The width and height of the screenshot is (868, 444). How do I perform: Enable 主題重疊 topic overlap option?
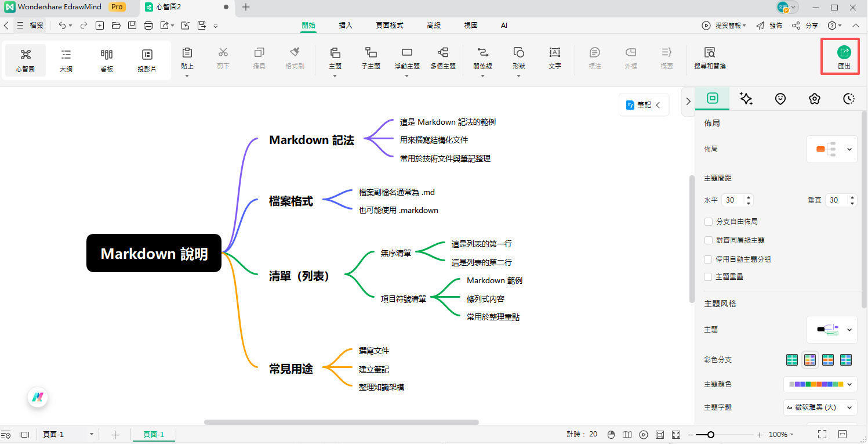click(708, 277)
